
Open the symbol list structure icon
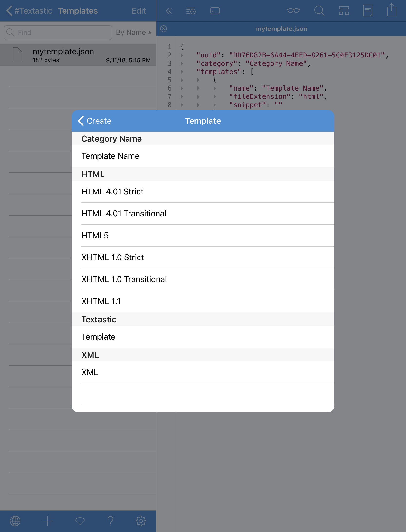click(344, 11)
